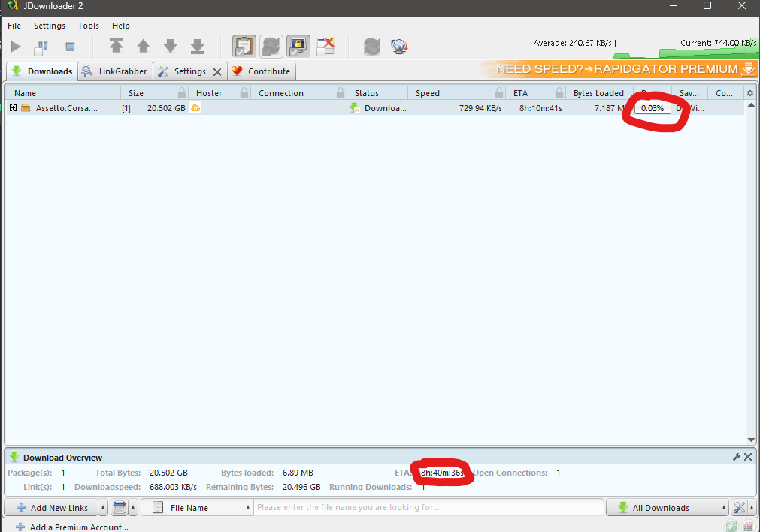
Task: Click the clear list icon button
Action: [x=120, y=508]
